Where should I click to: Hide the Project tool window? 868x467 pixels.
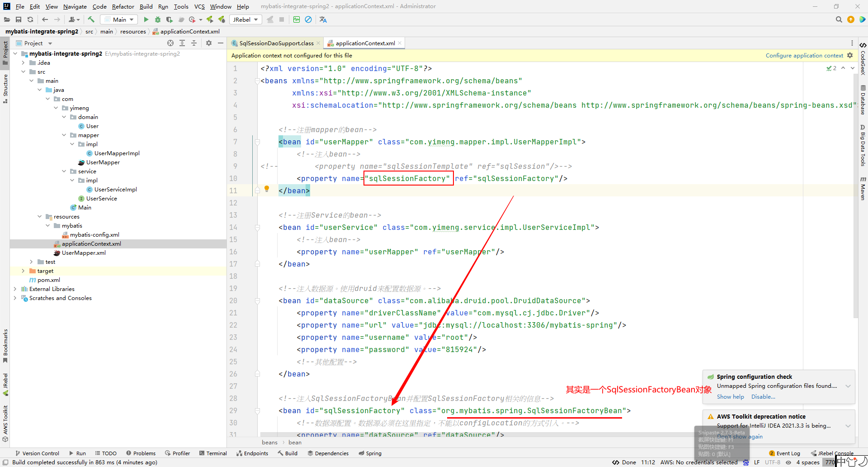221,43
